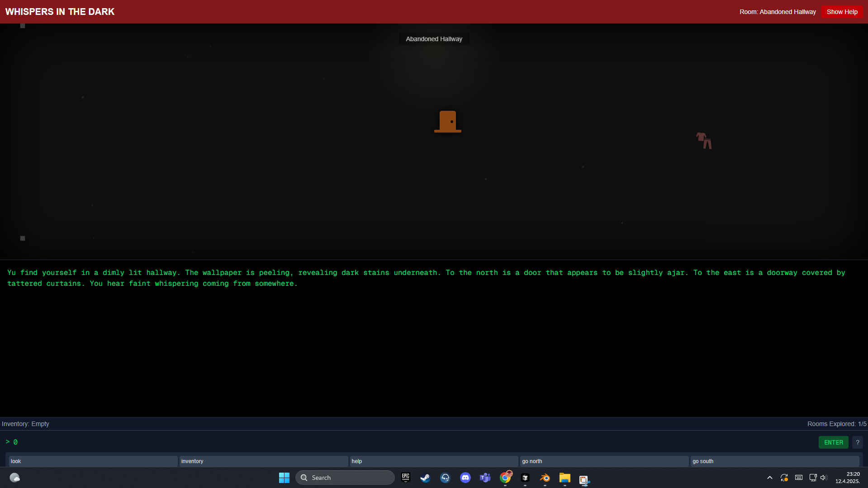Open Epic Games Launcher from taskbar
Image resolution: width=868 pixels, height=488 pixels.
click(406, 478)
